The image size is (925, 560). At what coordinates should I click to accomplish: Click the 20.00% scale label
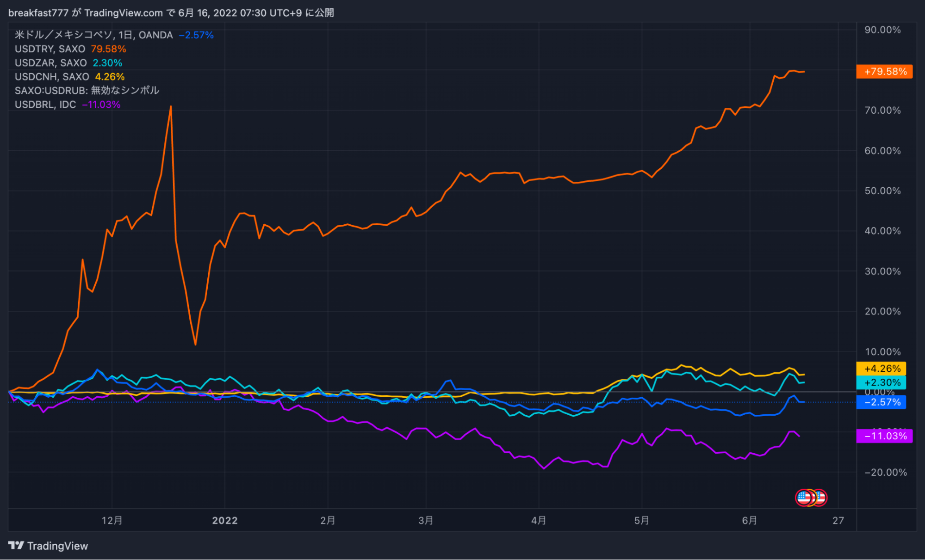point(883,312)
